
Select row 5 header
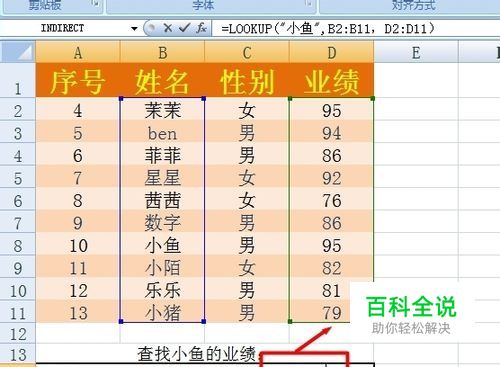coord(18,176)
